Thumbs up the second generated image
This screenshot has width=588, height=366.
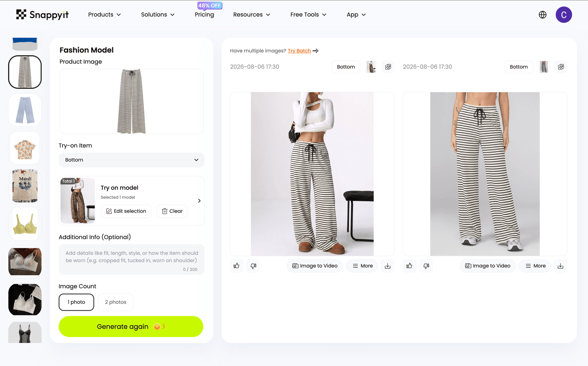click(409, 266)
